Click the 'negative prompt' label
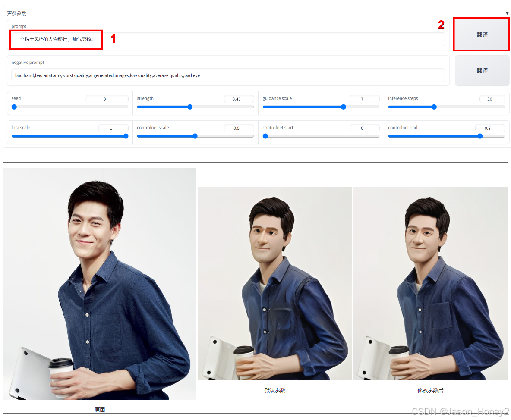The width and height of the screenshot is (511, 420). pos(28,62)
